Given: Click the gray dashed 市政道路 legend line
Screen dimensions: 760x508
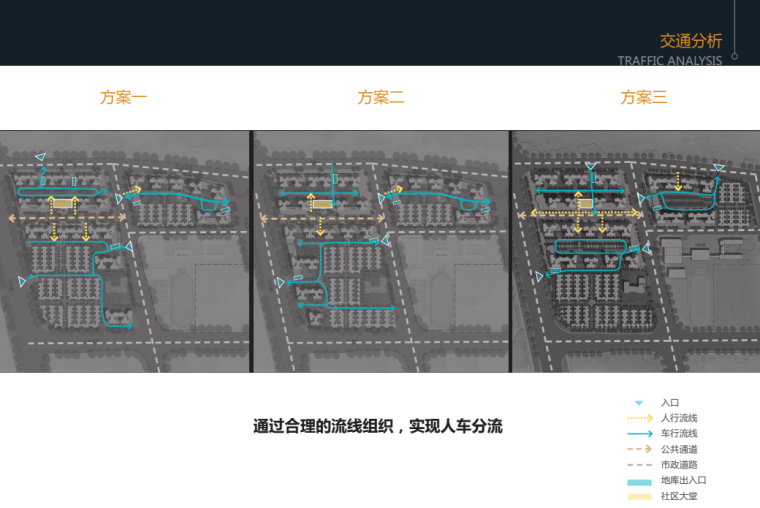Looking at the screenshot, I should pos(638,465).
